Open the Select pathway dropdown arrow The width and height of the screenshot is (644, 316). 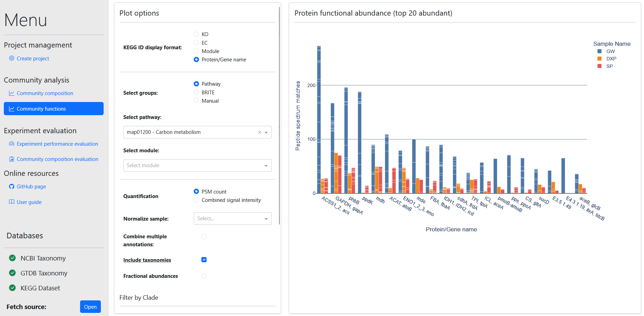[x=266, y=133]
